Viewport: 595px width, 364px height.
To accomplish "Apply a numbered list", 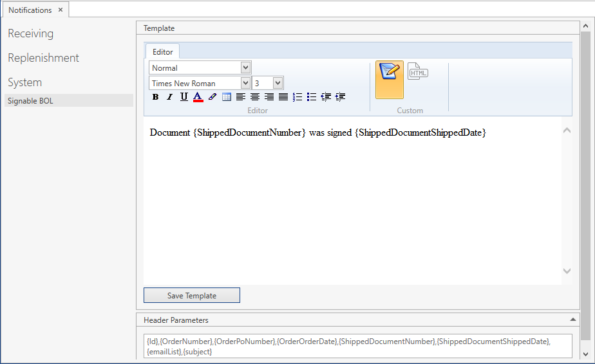I will (297, 97).
